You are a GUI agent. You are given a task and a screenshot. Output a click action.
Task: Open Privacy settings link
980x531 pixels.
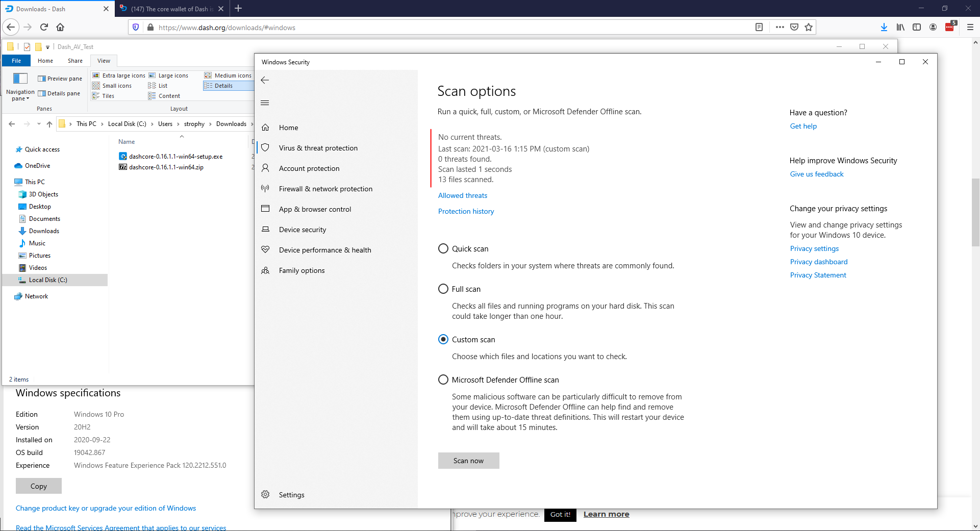(814, 248)
